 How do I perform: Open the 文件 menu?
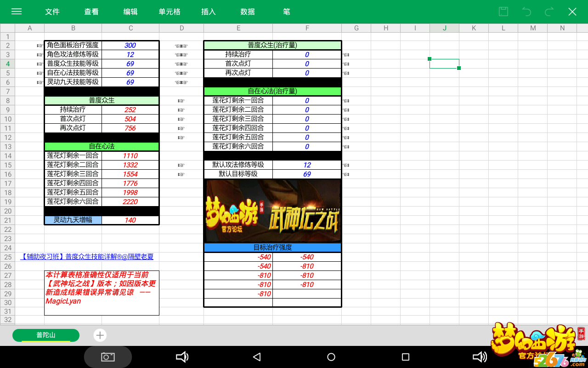click(52, 11)
